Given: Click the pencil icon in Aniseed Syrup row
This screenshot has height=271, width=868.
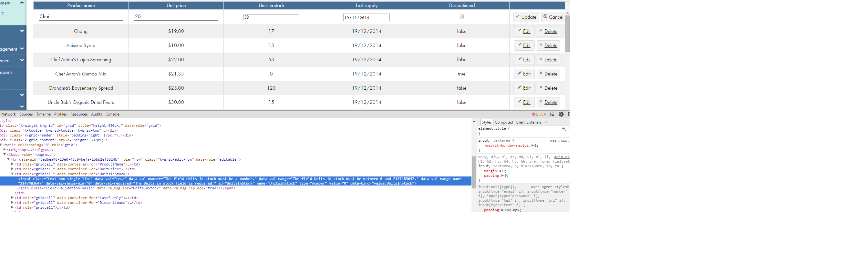Looking at the screenshot, I should coord(520,45).
